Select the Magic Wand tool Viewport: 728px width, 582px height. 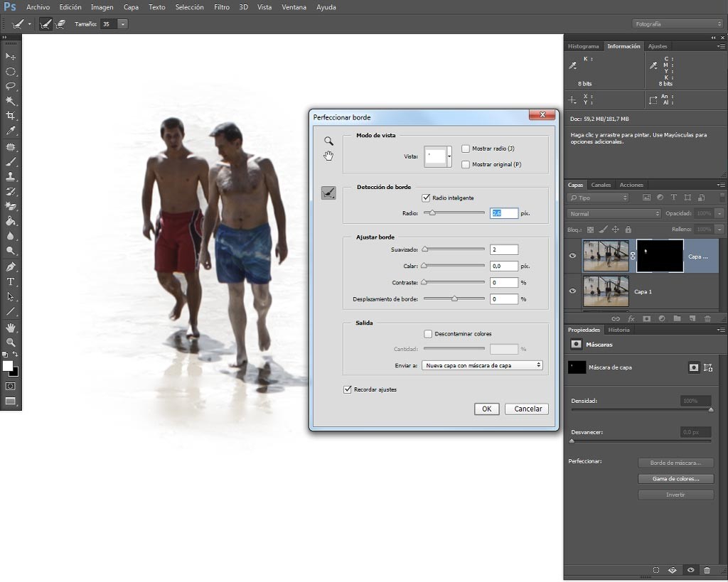[x=10, y=101]
